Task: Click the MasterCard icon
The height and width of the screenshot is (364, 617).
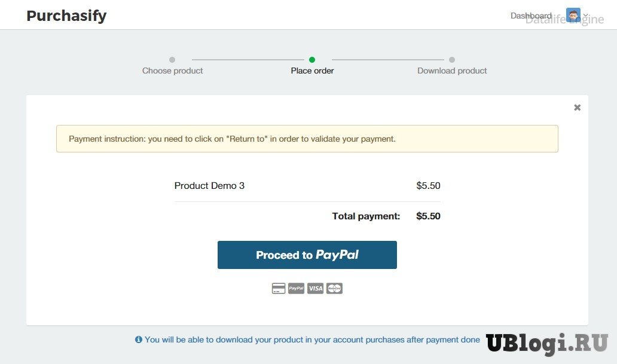Action: click(x=334, y=289)
